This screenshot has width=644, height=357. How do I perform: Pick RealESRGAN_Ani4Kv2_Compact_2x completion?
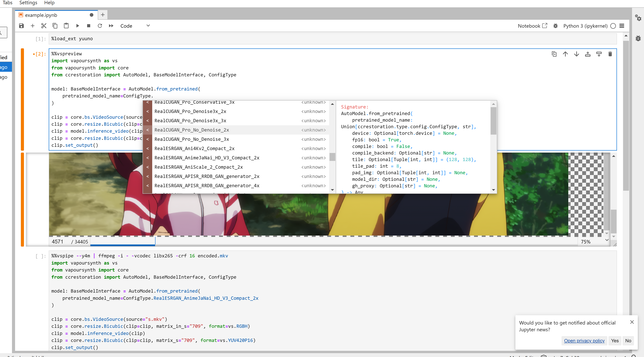point(236,149)
